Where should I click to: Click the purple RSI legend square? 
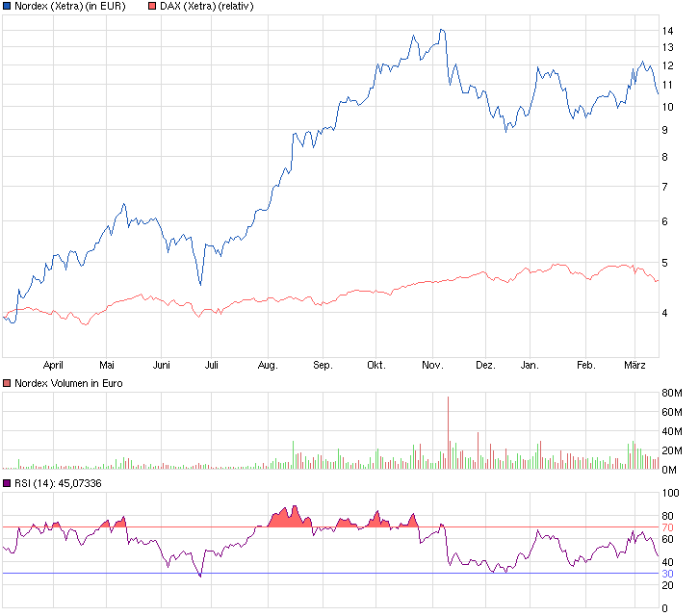click(7, 483)
